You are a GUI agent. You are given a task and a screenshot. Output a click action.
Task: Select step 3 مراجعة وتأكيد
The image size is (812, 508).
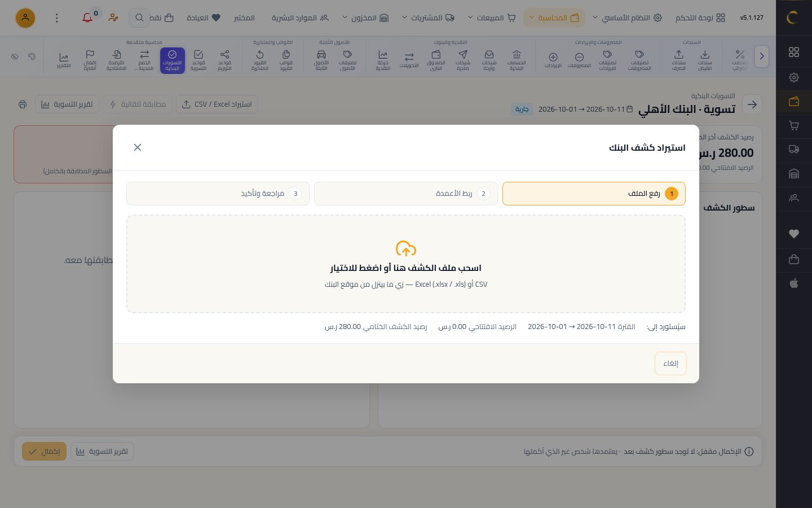tap(218, 194)
